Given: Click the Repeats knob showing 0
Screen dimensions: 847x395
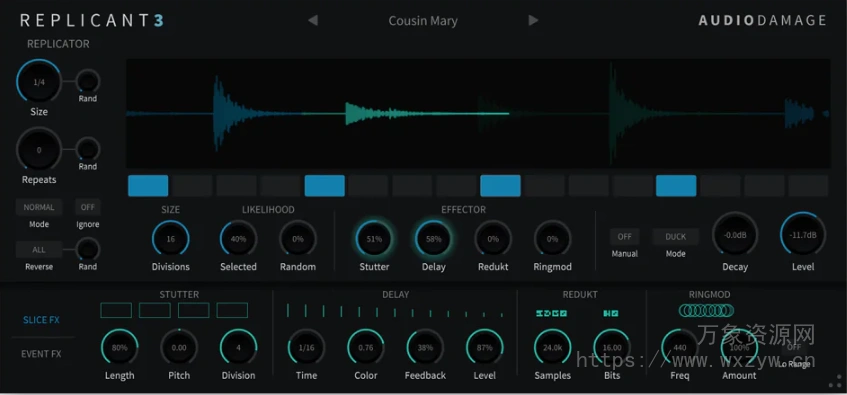Looking at the screenshot, I should (x=39, y=150).
